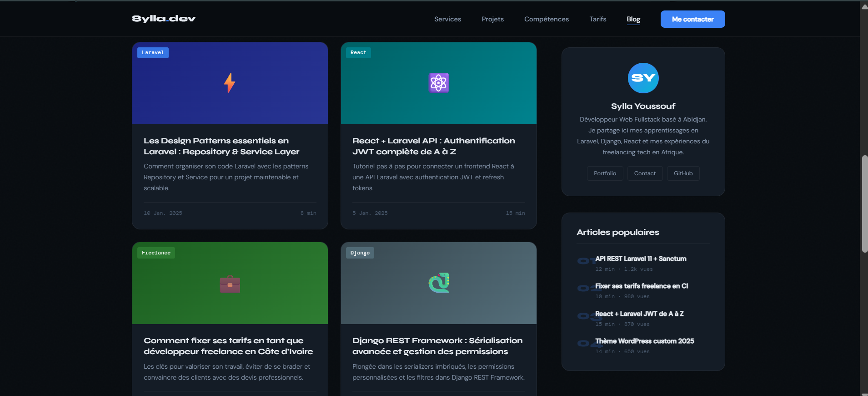Click the lightning bolt icon on Laravel card
Screen dimensions: 868x396
[x=230, y=83]
